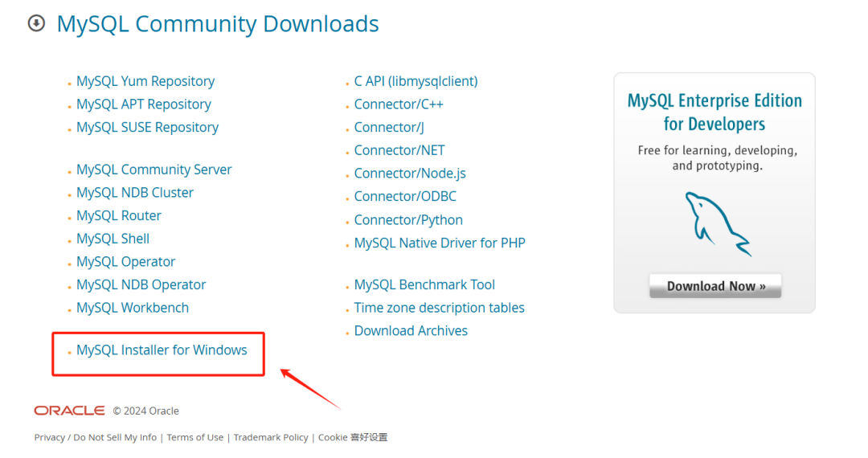Click the download circle icon beside page title
Image resolution: width=868 pixels, height=458 pixels.
[36, 23]
